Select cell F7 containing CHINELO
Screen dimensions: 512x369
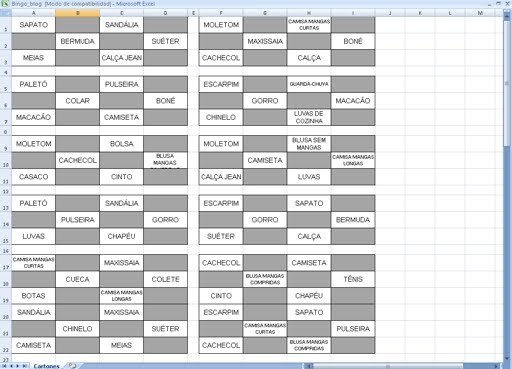pyautogui.click(x=221, y=117)
